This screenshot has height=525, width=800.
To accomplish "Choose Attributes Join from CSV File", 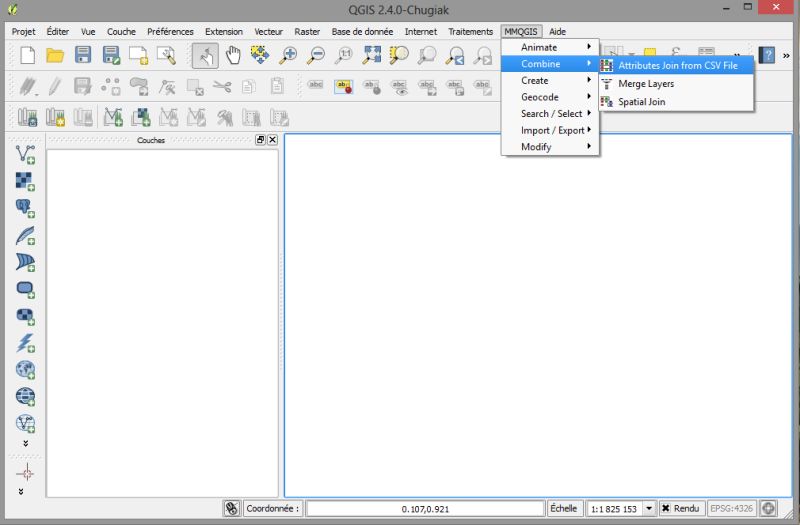I will (676, 65).
